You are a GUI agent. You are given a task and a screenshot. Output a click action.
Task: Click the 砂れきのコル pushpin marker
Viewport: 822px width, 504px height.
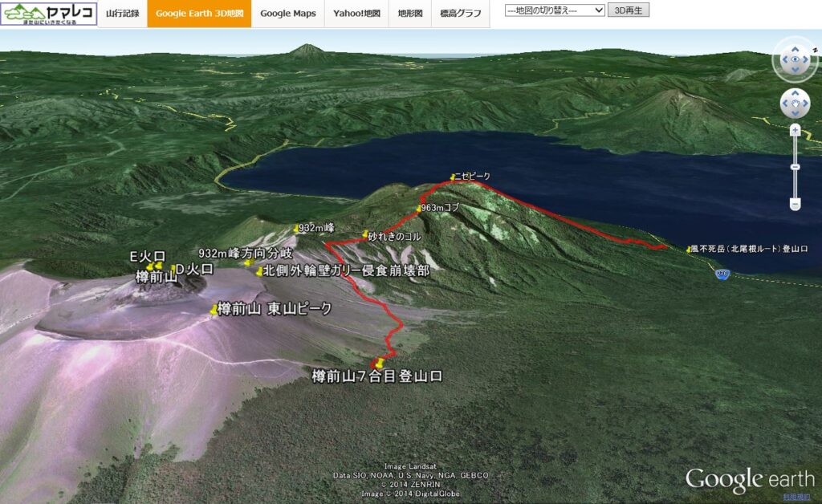click(365, 234)
